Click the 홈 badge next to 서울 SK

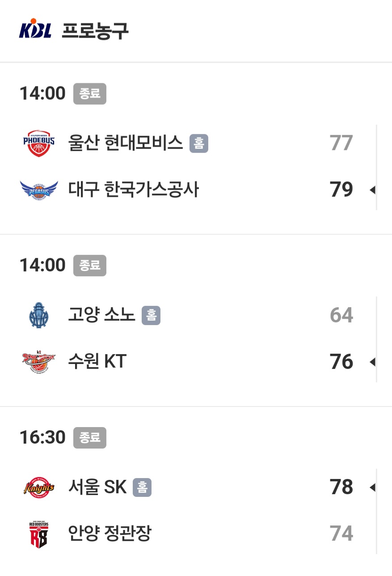click(x=142, y=487)
